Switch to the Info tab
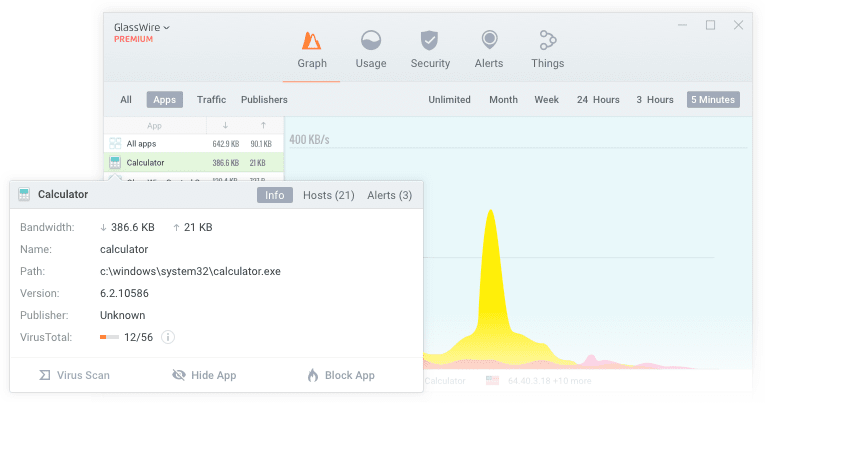The height and width of the screenshot is (459, 855). pos(275,195)
